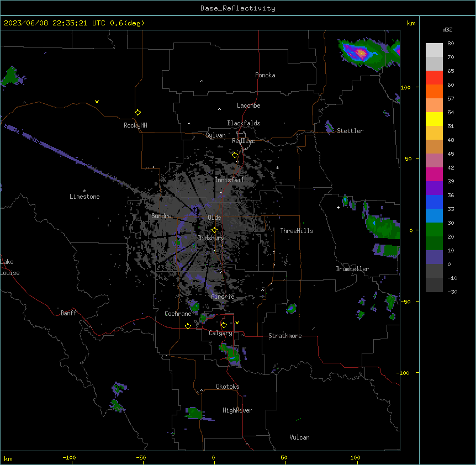
Task: Click the intense storm cell core at top right
Action: click(361, 54)
